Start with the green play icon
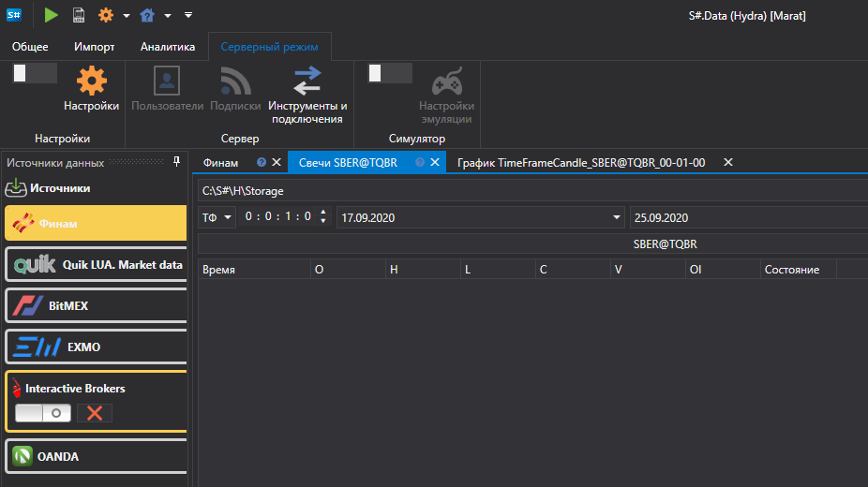Screen dimensions: 868x487 51,15
